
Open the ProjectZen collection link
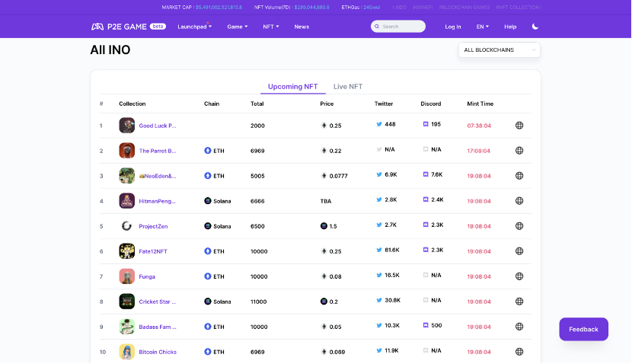153,226
